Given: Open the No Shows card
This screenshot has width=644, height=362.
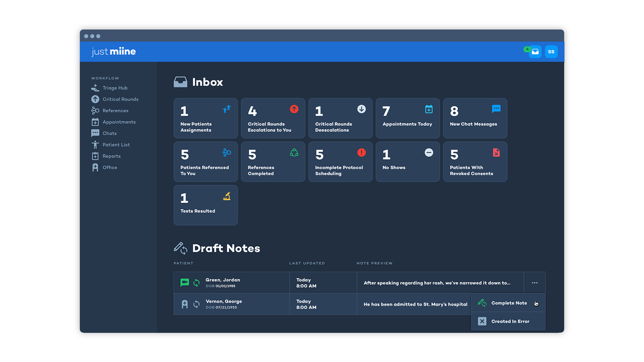Looking at the screenshot, I should (x=408, y=162).
